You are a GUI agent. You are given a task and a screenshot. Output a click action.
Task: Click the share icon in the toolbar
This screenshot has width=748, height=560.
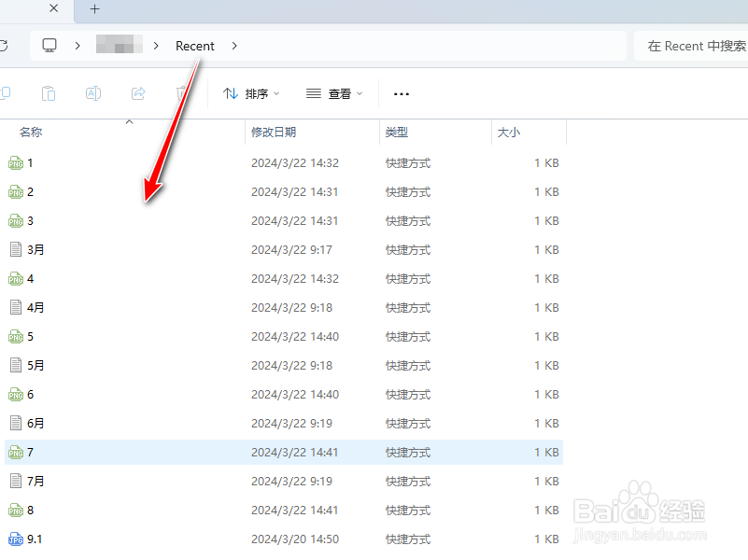(138, 93)
